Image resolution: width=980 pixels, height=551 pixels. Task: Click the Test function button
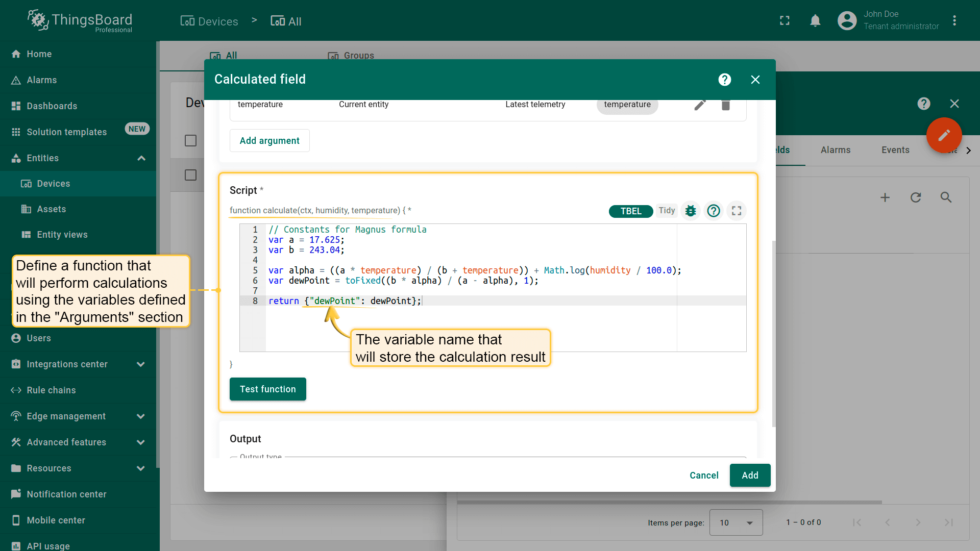[267, 389]
